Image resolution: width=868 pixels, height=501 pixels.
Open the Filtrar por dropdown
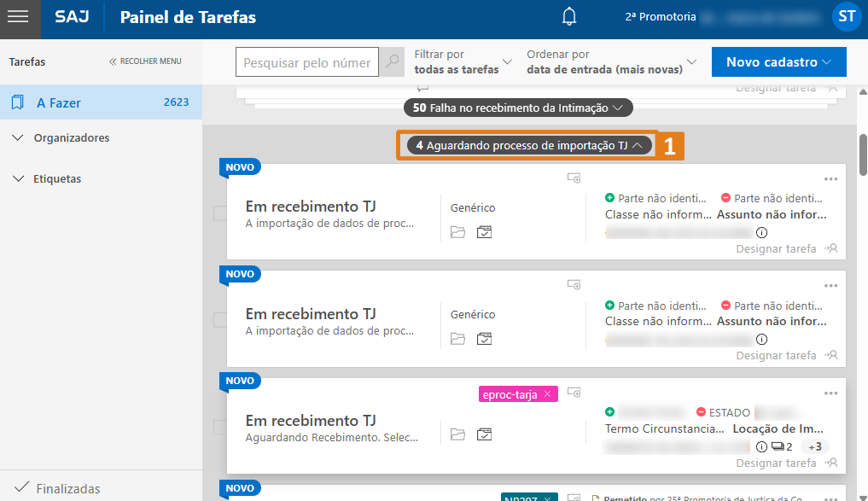(463, 62)
